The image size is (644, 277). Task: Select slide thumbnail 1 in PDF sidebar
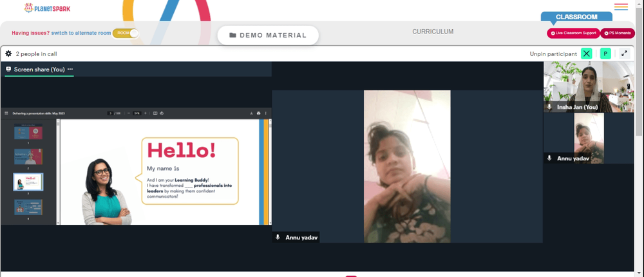(28, 131)
